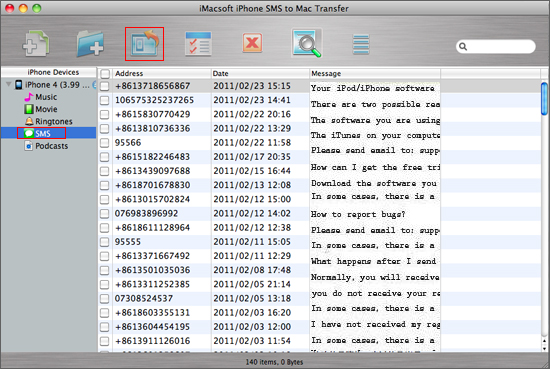Click the address +8613604454195
This screenshot has width=550, height=369.
coord(153,327)
